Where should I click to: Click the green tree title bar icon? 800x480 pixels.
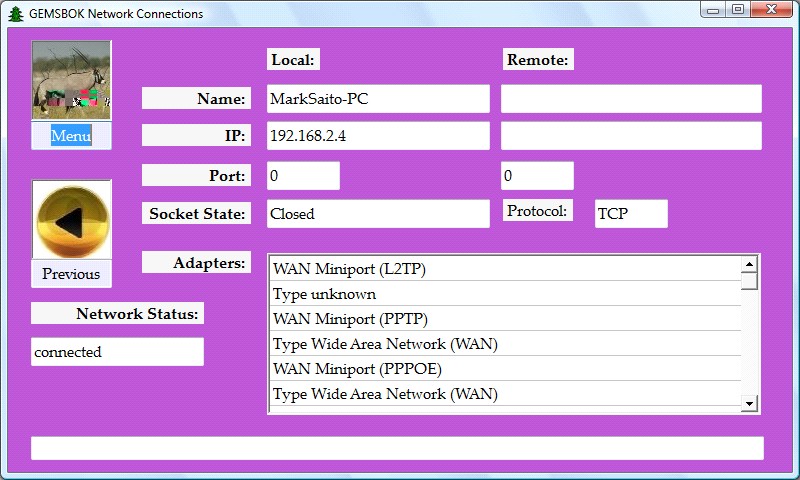click(15, 14)
